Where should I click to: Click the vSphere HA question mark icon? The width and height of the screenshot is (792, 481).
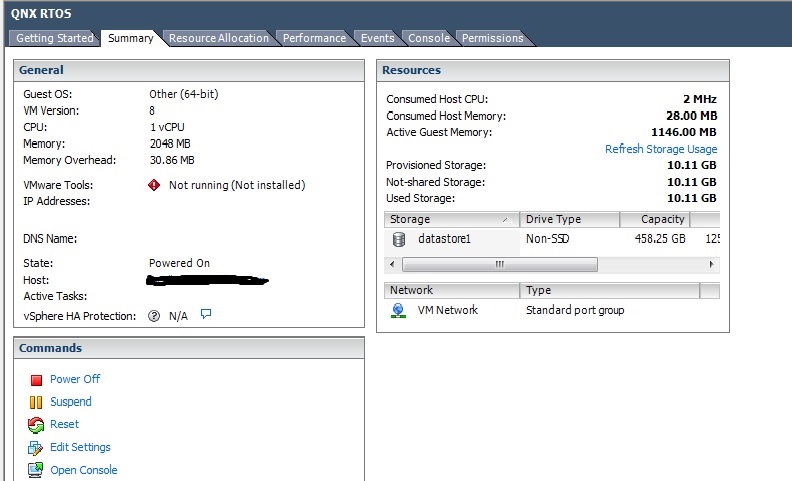pos(154,316)
